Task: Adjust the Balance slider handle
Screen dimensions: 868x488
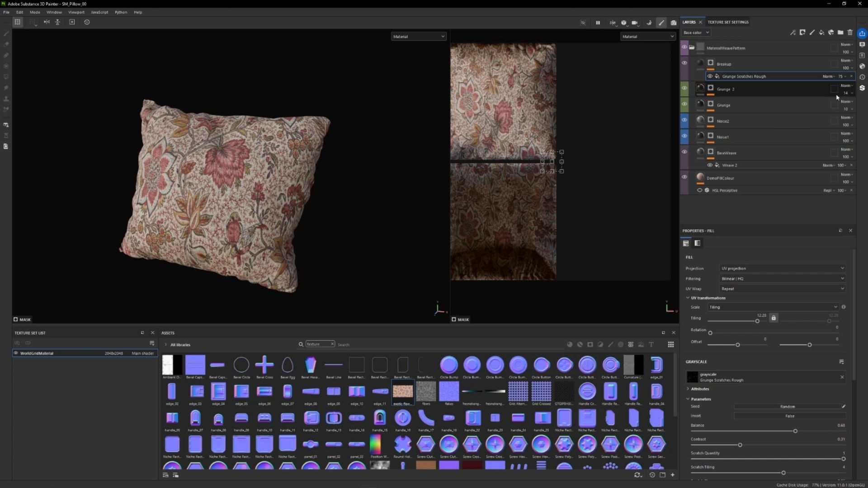Action: coord(795,431)
